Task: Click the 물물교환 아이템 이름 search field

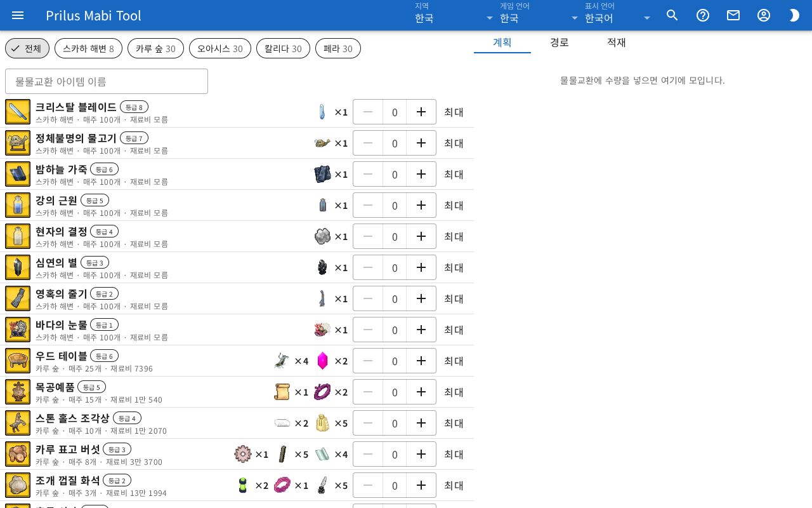Action: click(107, 81)
